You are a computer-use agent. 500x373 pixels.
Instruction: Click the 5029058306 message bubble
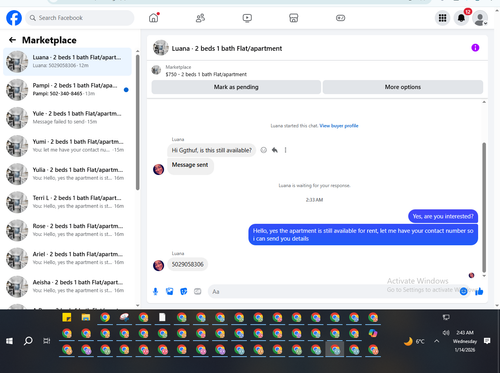187,264
